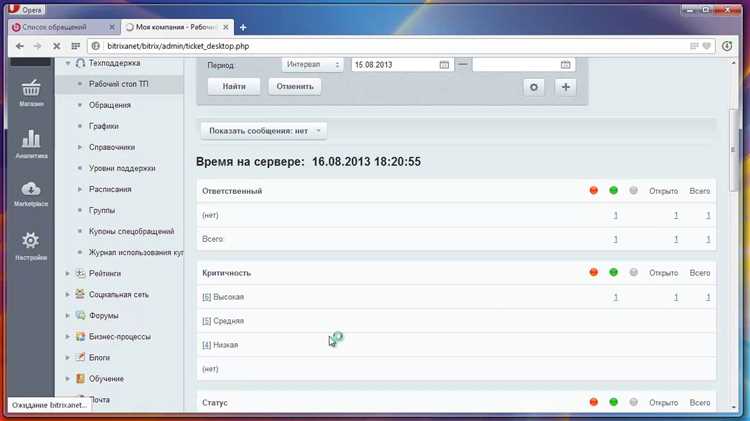Open the Настройки gear icon in sidebar
This screenshot has height=421, width=750.
(31, 241)
